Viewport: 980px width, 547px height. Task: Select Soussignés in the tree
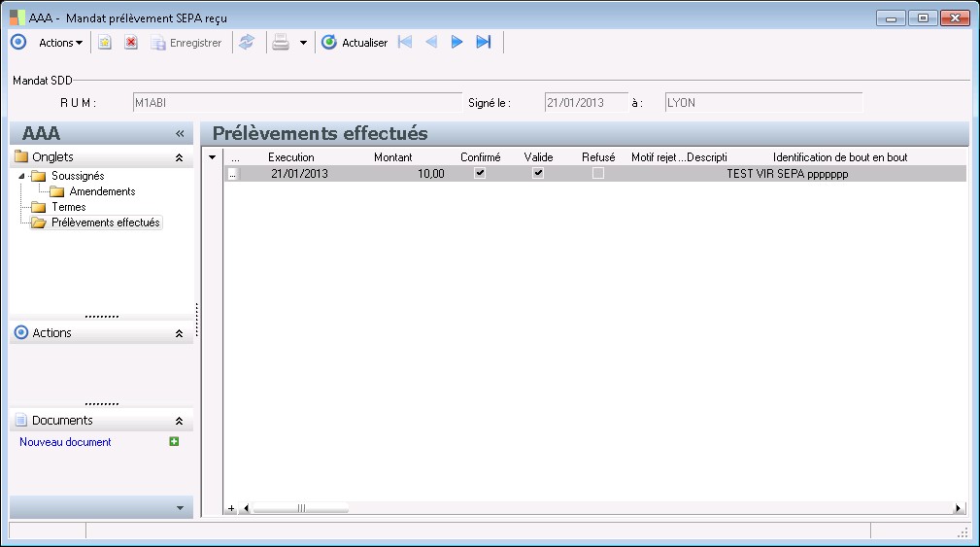pos(78,176)
